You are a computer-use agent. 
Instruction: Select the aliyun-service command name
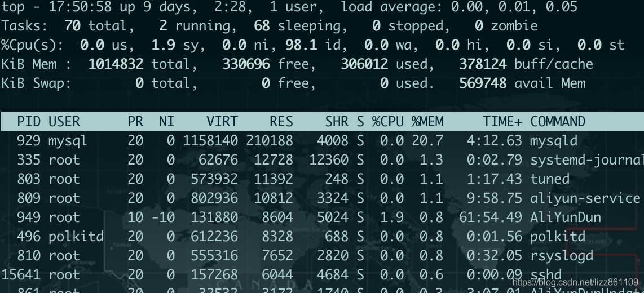pyautogui.click(x=585, y=198)
